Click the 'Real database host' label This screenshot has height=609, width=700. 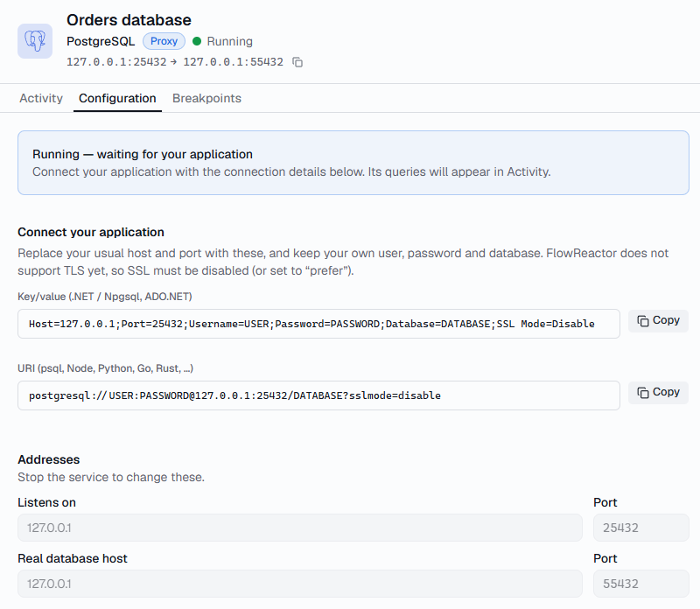[73, 558]
